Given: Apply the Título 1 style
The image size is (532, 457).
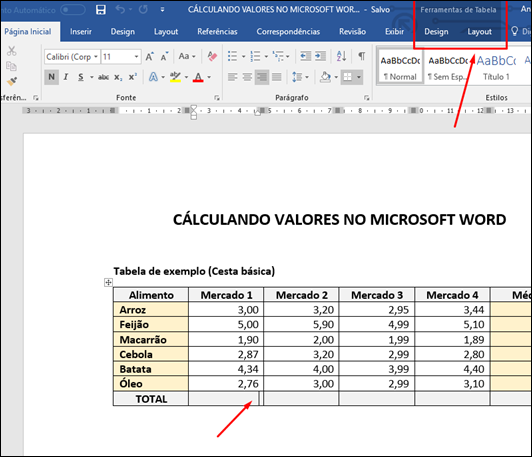Looking at the screenshot, I should click(x=496, y=68).
